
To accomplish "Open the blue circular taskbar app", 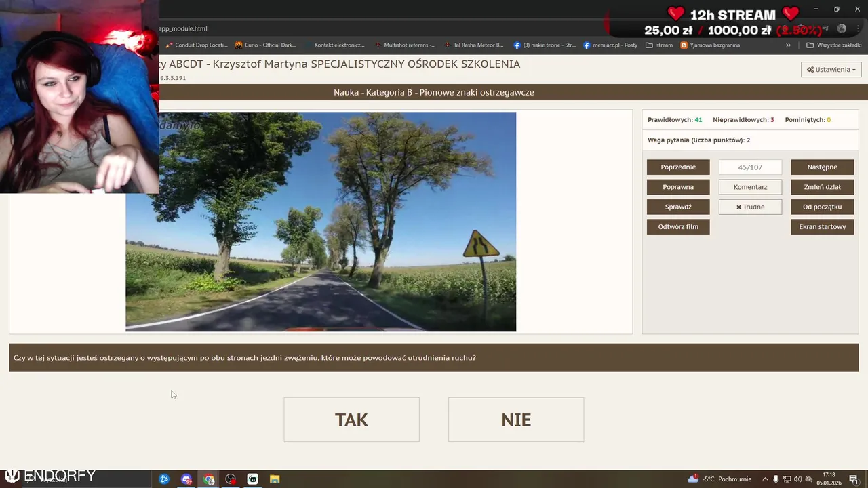I will [x=164, y=479].
